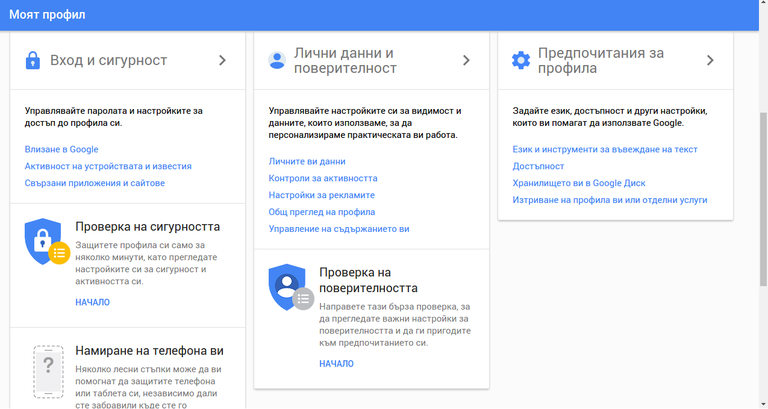The image size is (768, 409).
Task: Click the Моят профил header title
Action: point(47,15)
